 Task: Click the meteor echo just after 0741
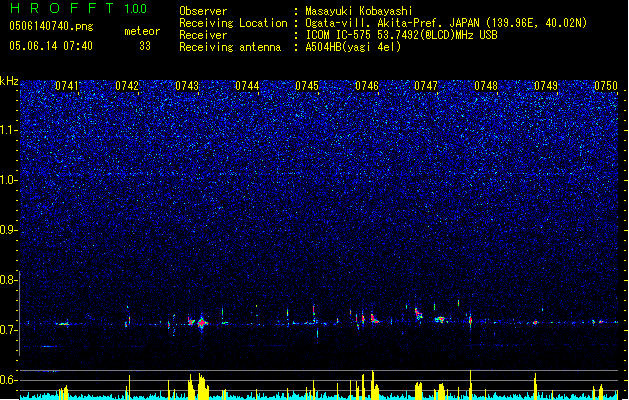click(63, 324)
